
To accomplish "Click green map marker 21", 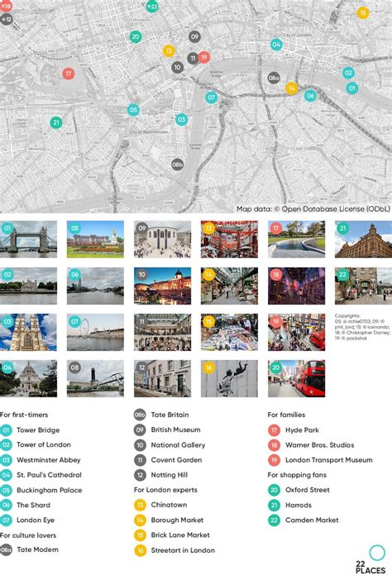I will click(56, 122).
